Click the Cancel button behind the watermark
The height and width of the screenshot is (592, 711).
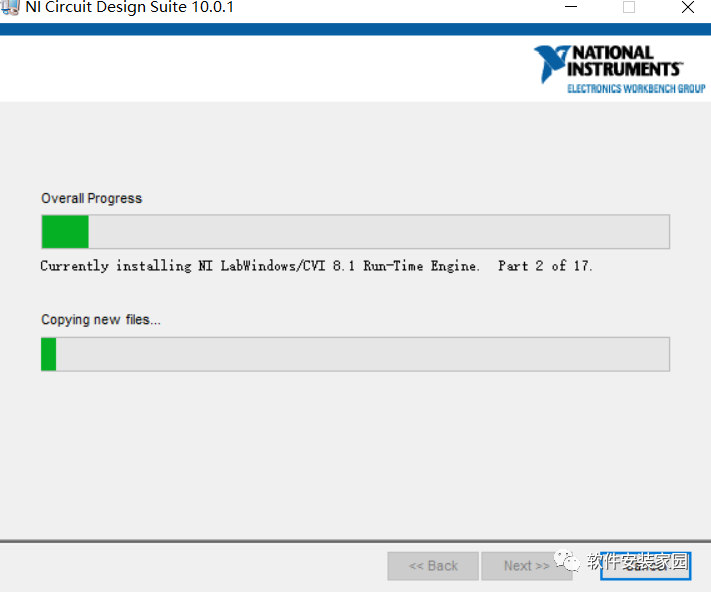(x=645, y=566)
